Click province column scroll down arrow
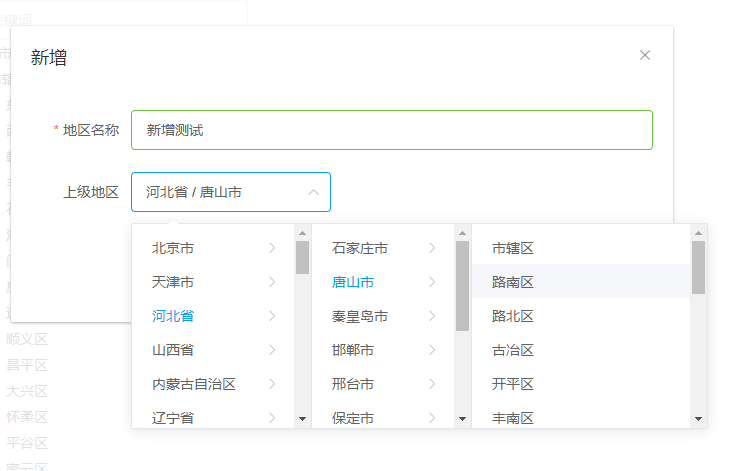The height and width of the screenshot is (471, 748). tap(302, 419)
